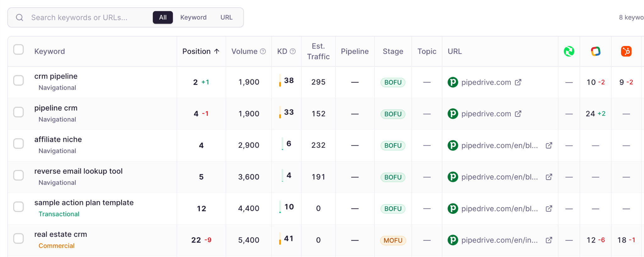Viewport: 644px width, 257px height.
Task: Click the Volume help icon
Action: click(263, 51)
